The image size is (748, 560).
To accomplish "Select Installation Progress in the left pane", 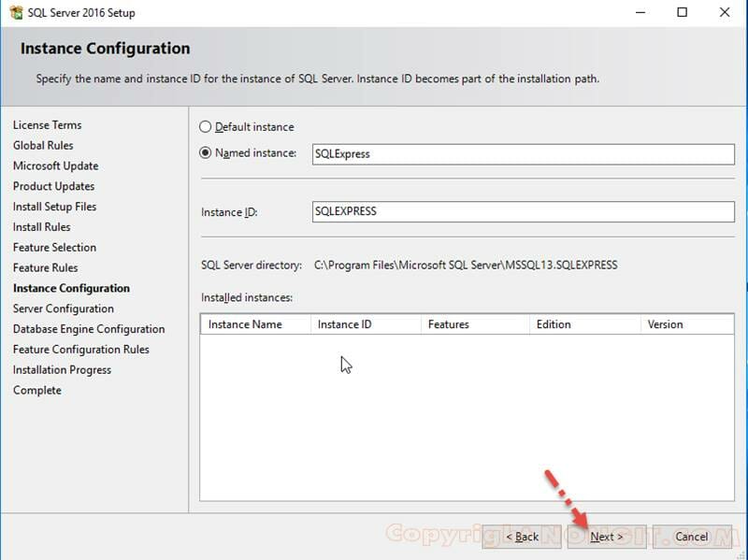I will (62, 369).
